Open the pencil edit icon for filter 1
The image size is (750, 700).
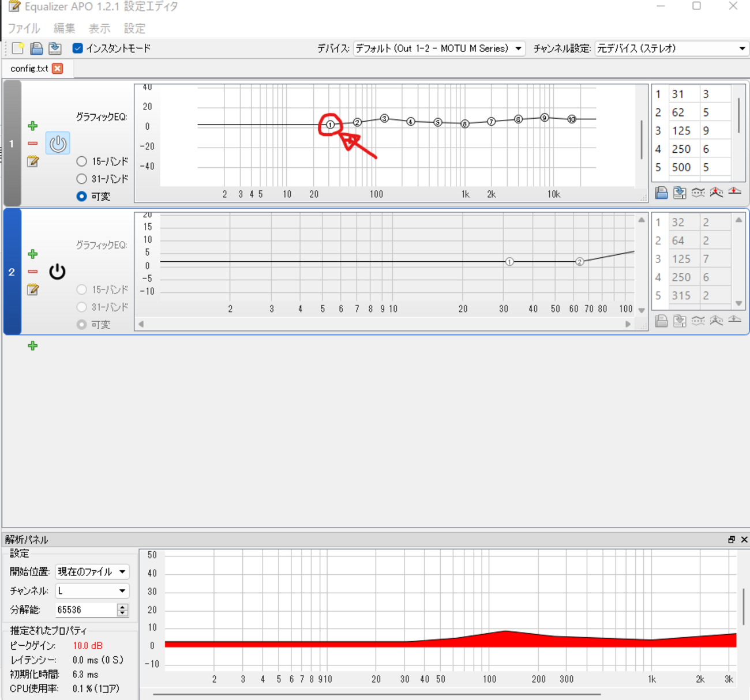coord(33,162)
